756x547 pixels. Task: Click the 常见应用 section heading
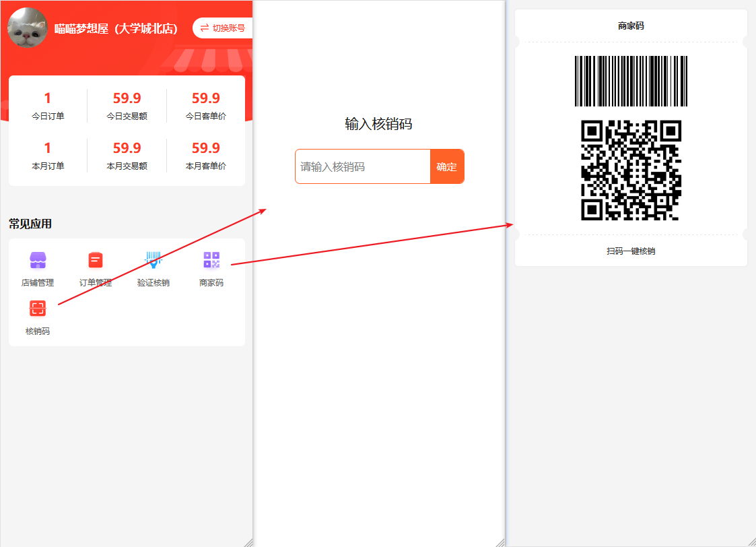pos(30,224)
